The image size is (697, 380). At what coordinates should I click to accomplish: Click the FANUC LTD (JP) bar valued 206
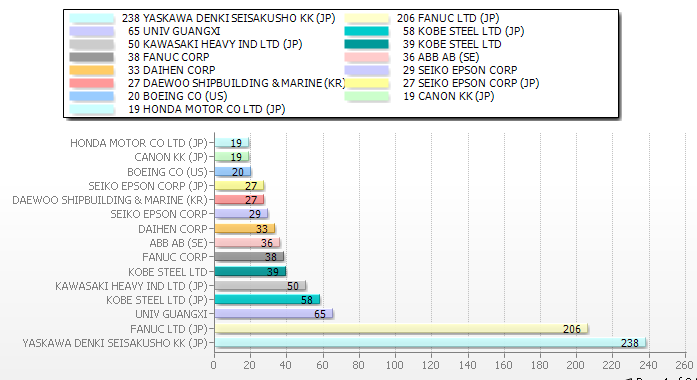401,328
